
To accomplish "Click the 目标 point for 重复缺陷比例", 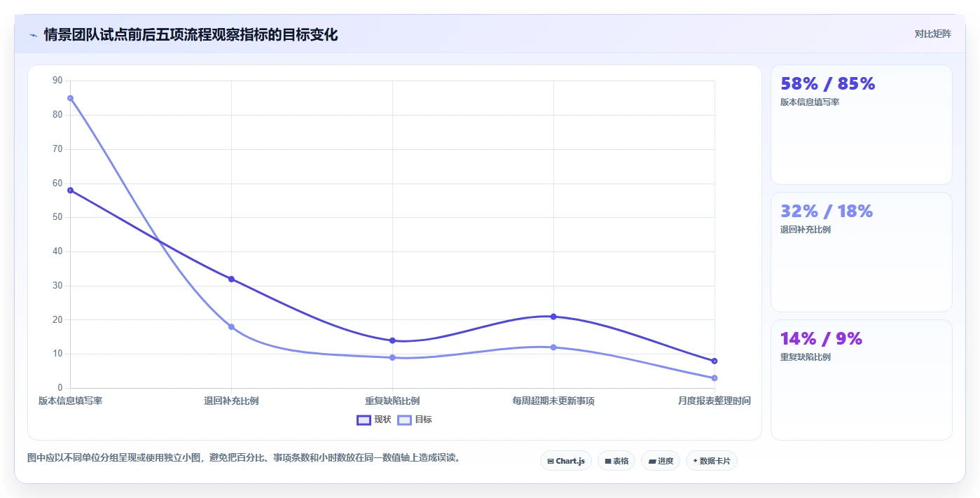I will click(392, 357).
